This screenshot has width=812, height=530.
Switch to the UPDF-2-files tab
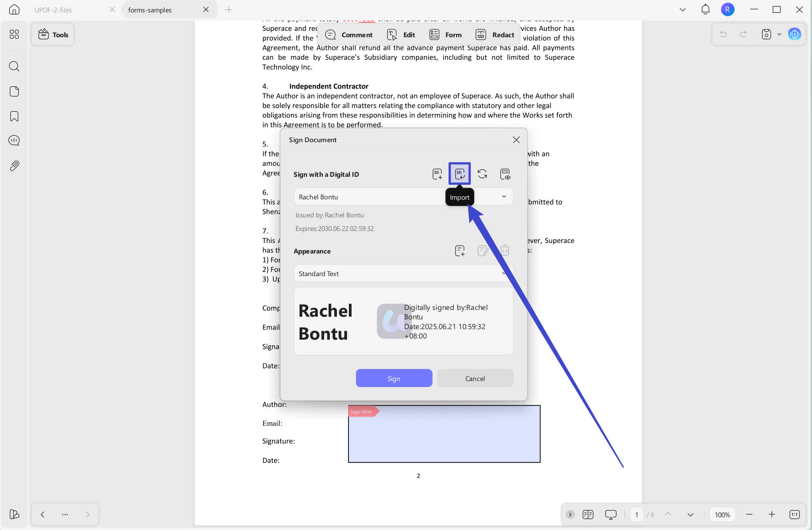click(x=53, y=10)
